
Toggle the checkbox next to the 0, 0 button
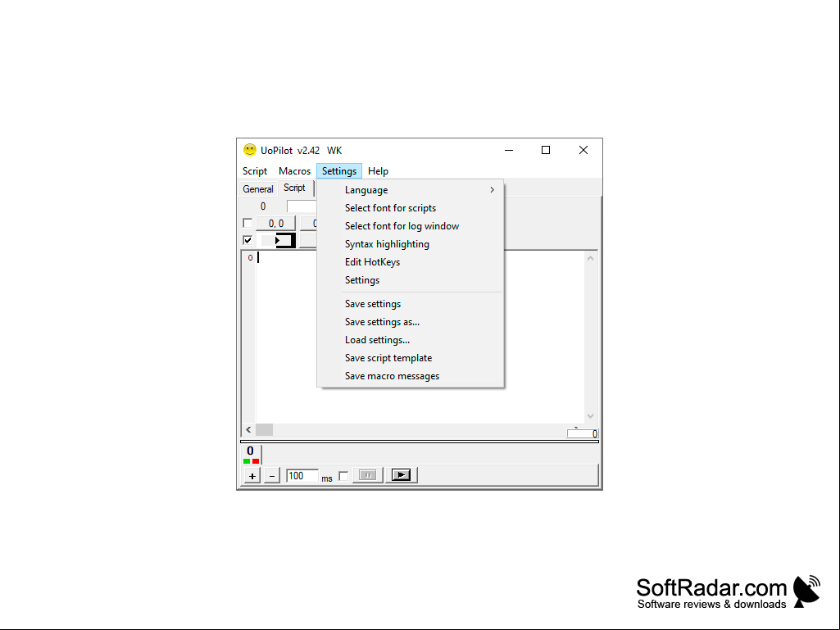pyautogui.click(x=247, y=223)
